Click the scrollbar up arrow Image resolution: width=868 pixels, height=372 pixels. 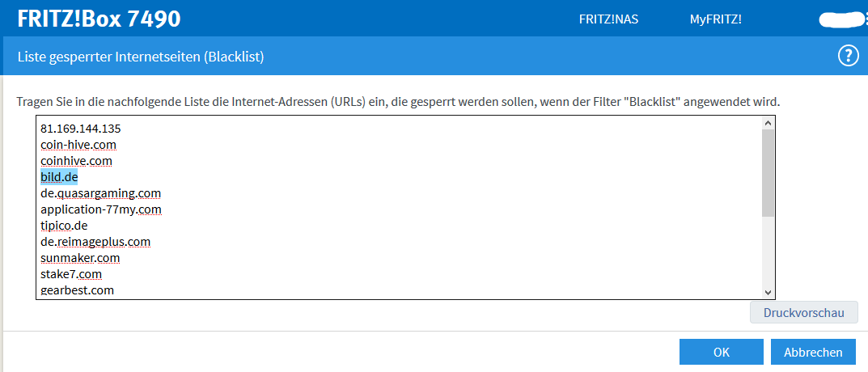pyautogui.click(x=768, y=123)
